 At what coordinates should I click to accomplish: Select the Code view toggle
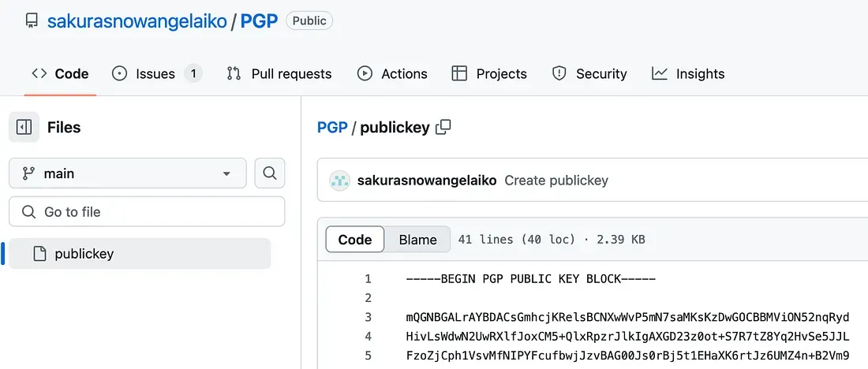(355, 240)
